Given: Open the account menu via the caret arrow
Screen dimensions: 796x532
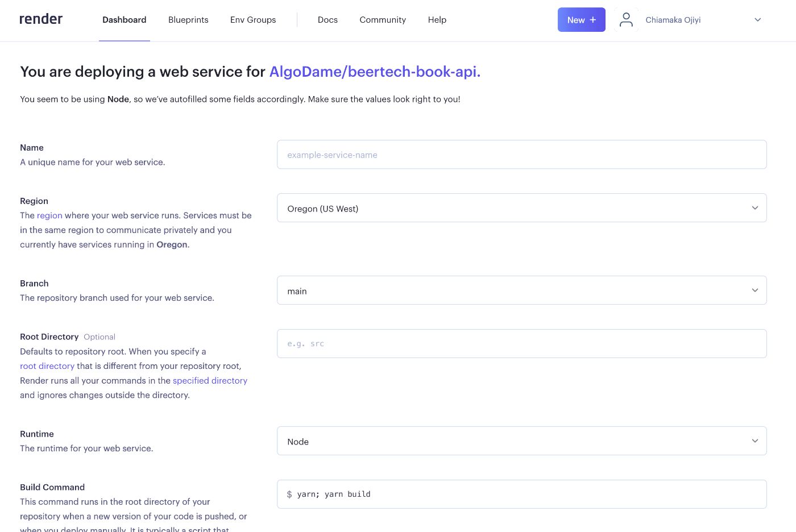Looking at the screenshot, I should pyautogui.click(x=758, y=20).
